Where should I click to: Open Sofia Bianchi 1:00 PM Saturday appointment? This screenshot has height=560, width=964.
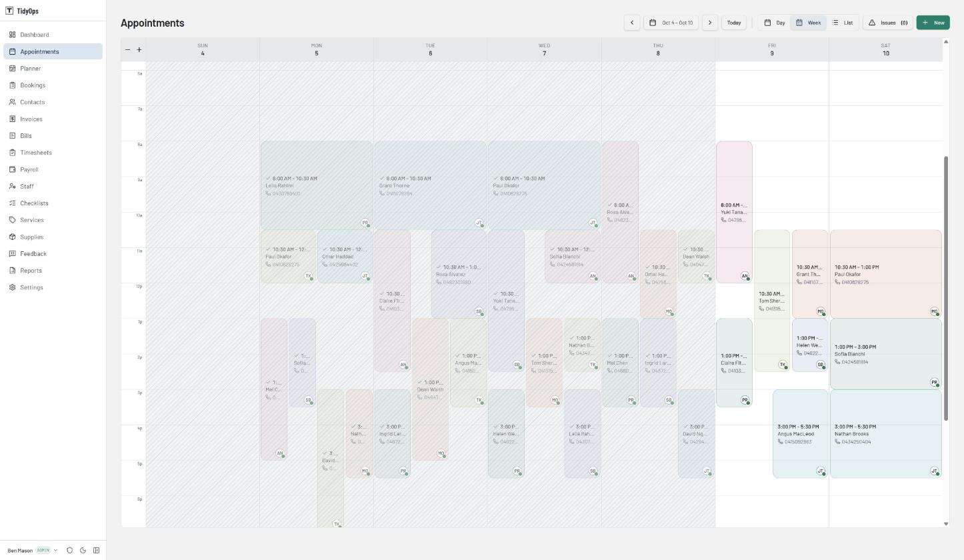click(x=885, y=354)
